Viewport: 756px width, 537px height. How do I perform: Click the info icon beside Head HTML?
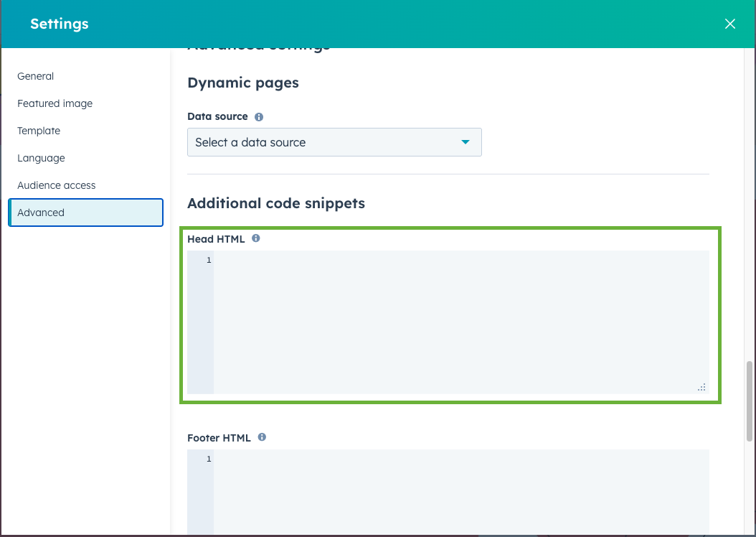(x=255, y=238)
